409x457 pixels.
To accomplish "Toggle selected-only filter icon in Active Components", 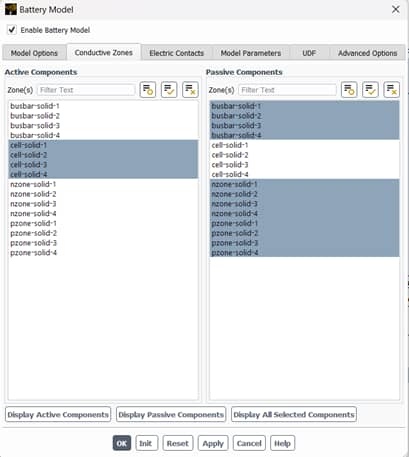I will [x=148, y=90].
